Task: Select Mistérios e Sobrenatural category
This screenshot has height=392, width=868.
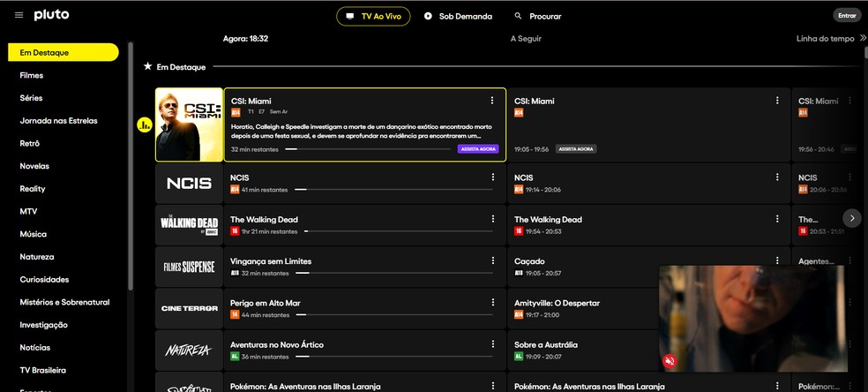Action: coord(64,302)
